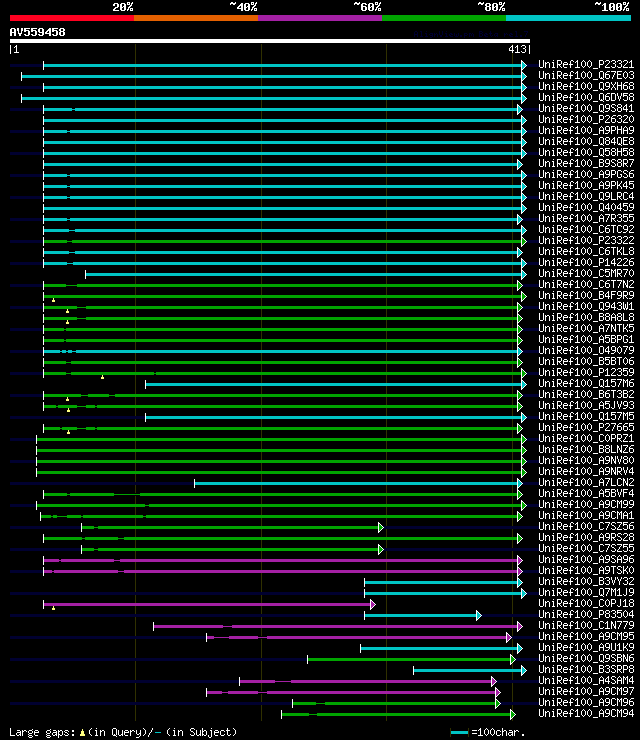Click the green arrowhead ending the C7SZ56 bar

381,528
